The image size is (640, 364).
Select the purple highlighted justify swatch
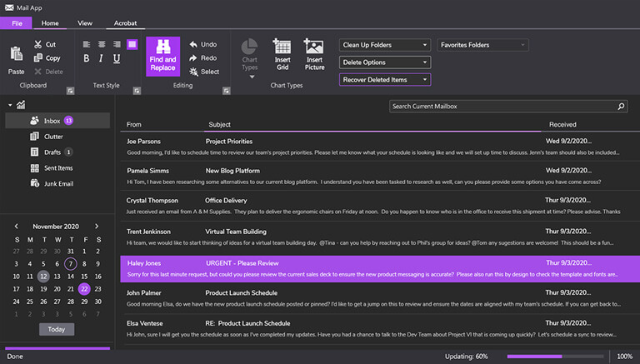tap(132, 44)
